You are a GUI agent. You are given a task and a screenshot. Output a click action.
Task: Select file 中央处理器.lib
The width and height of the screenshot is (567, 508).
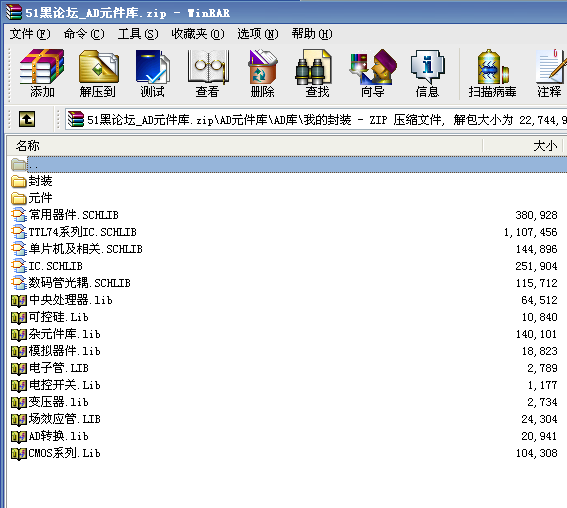[71, 300]
